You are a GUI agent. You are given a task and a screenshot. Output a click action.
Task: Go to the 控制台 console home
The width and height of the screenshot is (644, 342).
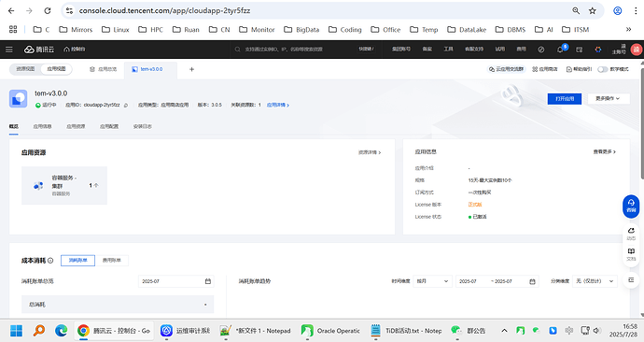point(75,50)
